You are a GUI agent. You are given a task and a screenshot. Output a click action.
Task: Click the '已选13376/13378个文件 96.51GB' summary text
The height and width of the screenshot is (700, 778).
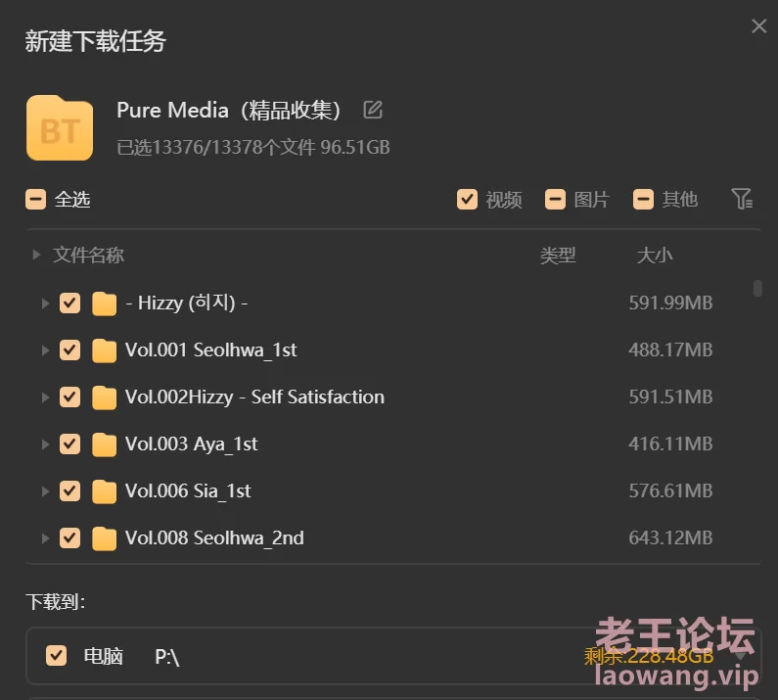253,148
